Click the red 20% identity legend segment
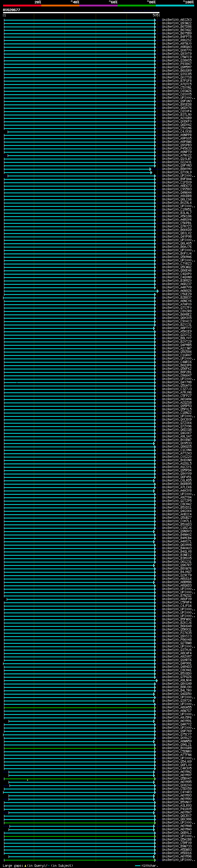This screenshot has width=197, height=868. pyautogui.click(x=22, y=6)
